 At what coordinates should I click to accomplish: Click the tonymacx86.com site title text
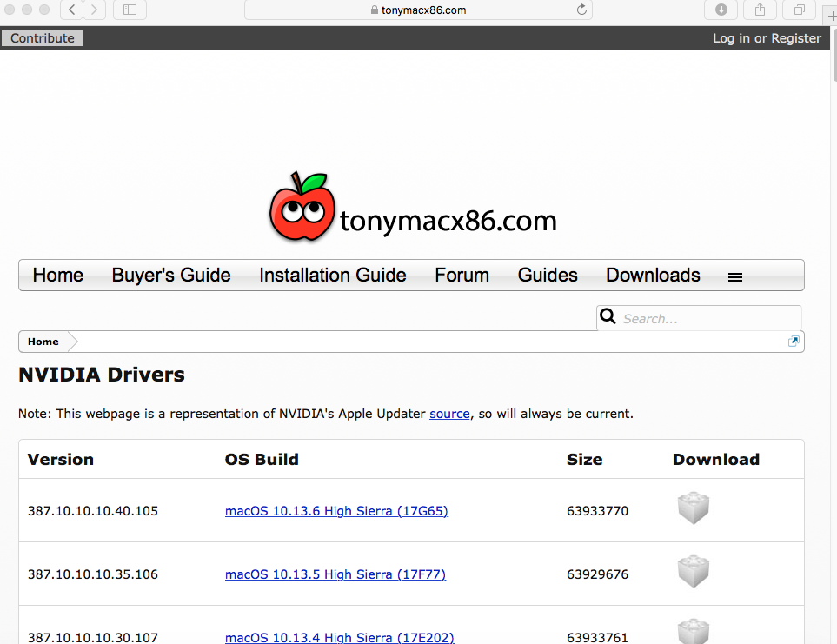448,221
